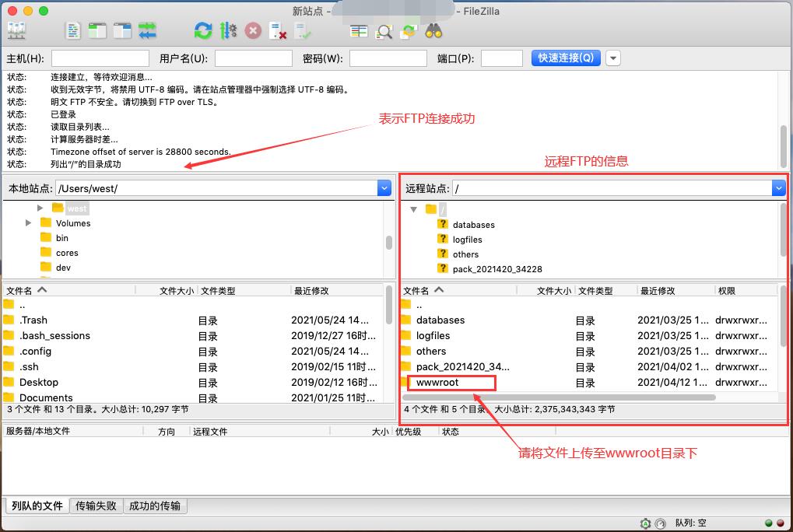Toggle transfer queue display icon
793x532 pixels.
147,30
